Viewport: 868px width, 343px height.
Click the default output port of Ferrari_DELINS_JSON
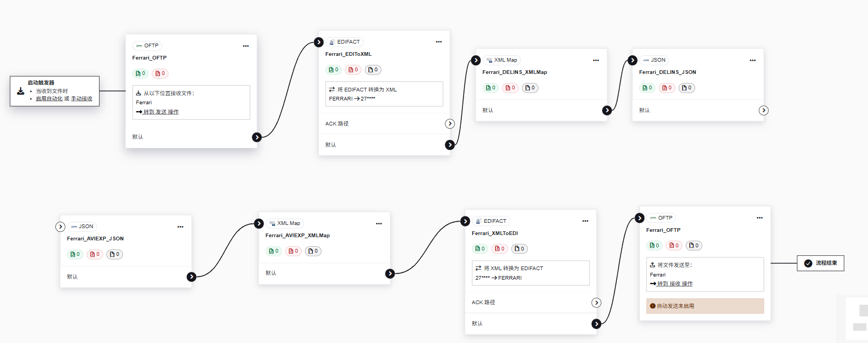pos(763,111)
